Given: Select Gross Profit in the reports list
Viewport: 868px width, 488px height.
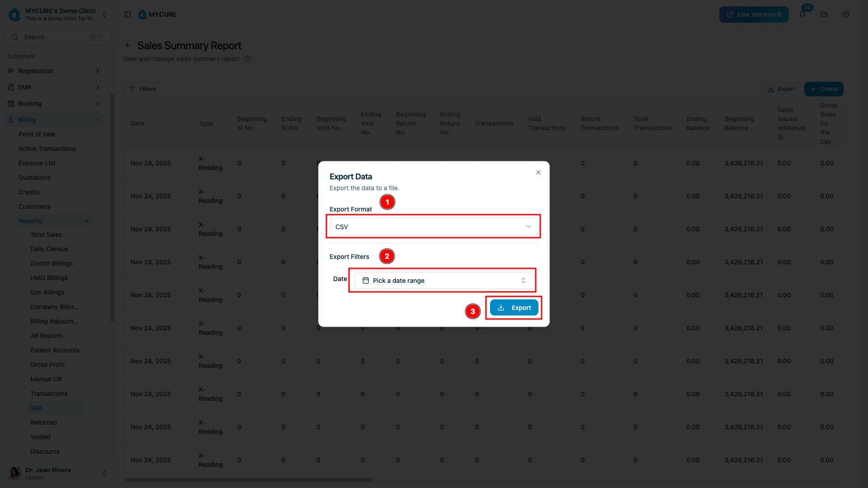Looking at the screenshot, I should 47,365.
